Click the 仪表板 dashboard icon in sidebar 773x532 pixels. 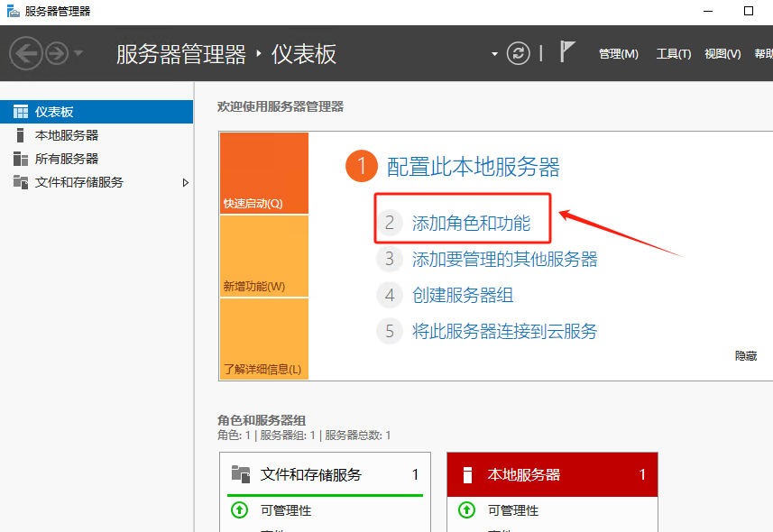tap(21, 112)
